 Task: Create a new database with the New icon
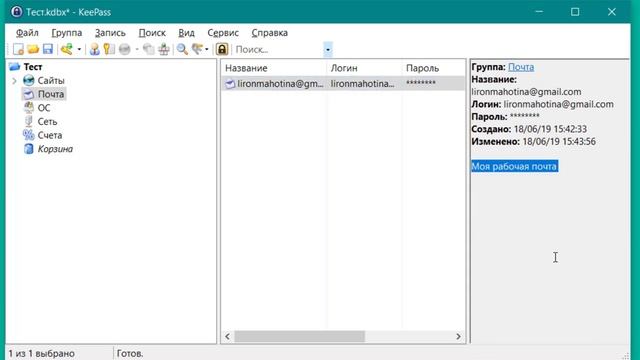(18, 49)
